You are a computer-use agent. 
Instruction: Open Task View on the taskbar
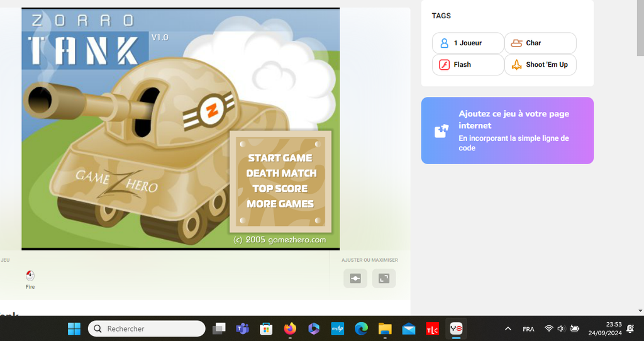point(219,328)
